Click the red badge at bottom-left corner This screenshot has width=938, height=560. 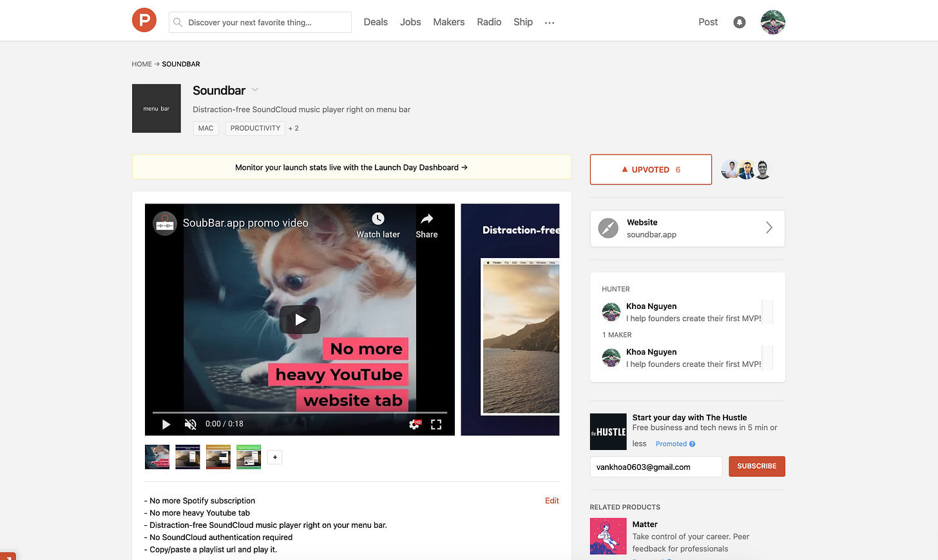coord(8,556)
